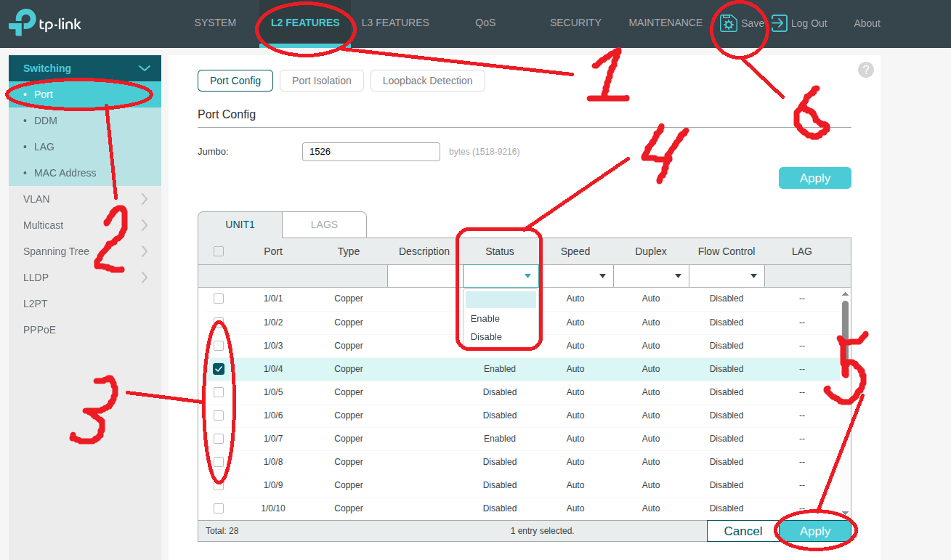
Task: Click the Save configuration icon
Action: pos(729,23)
